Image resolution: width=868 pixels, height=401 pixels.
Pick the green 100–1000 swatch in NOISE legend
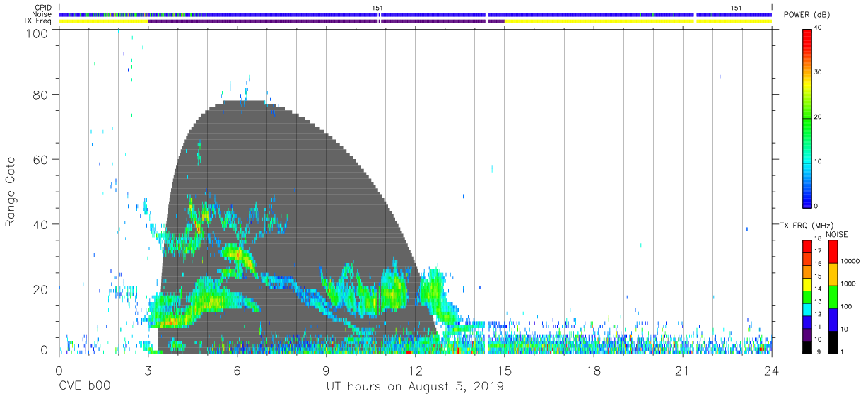833,297
